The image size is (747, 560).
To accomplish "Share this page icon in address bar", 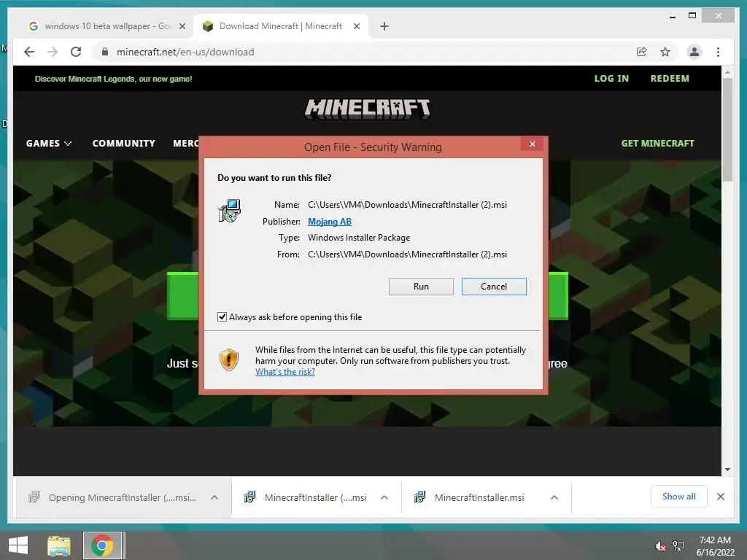I will pos(642,52).
